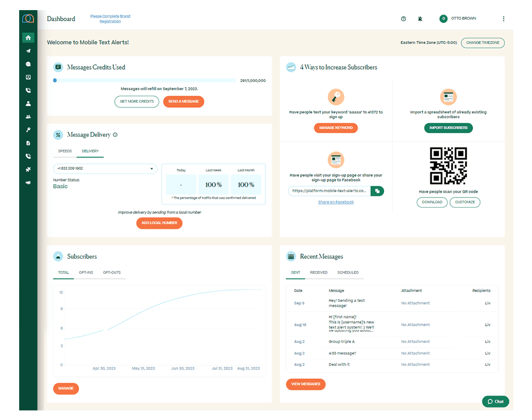Expand the phone number dropdown +1 833 209 1902
The image size is (532, 420).
[105, 169]
